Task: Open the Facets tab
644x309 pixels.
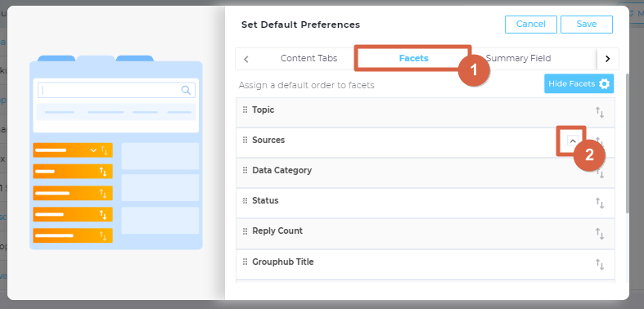Action: tap(413, 58)
